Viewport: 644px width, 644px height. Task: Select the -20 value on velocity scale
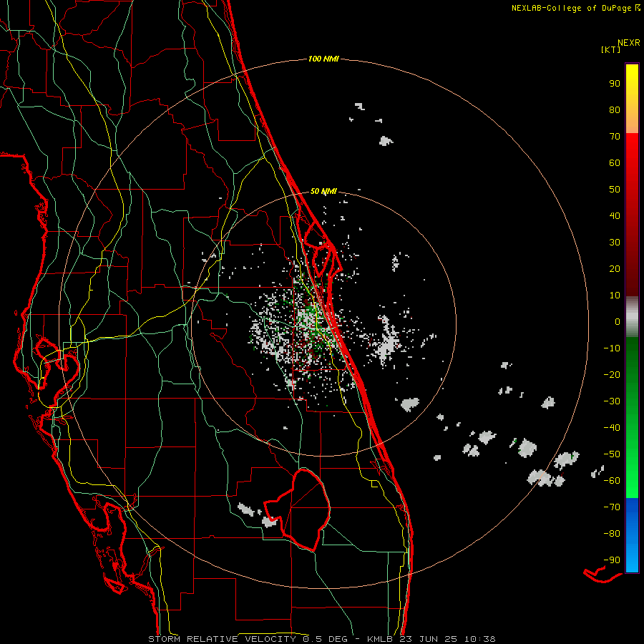click(612, 374)
